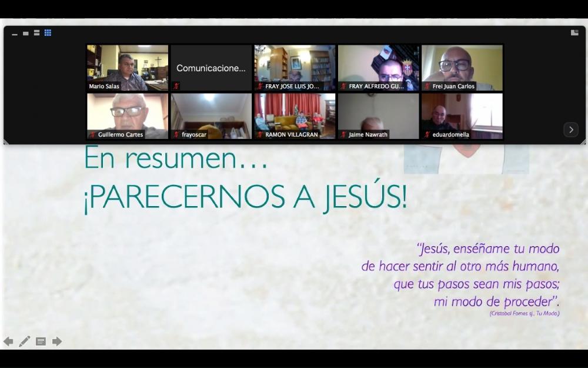
Task: Go to previous slide with the left arrow
Action: coord(8,342)
